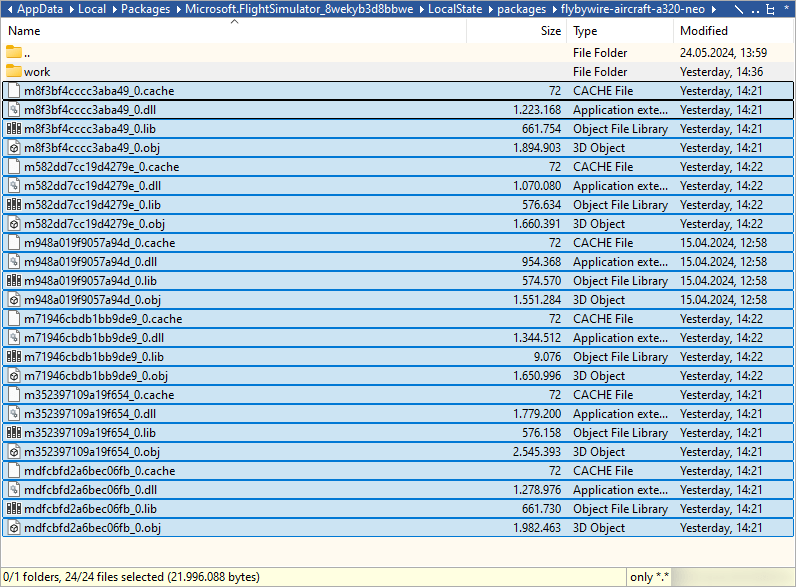Click the Type column header
Screen dimensions: 796x587
coord(585,31)
